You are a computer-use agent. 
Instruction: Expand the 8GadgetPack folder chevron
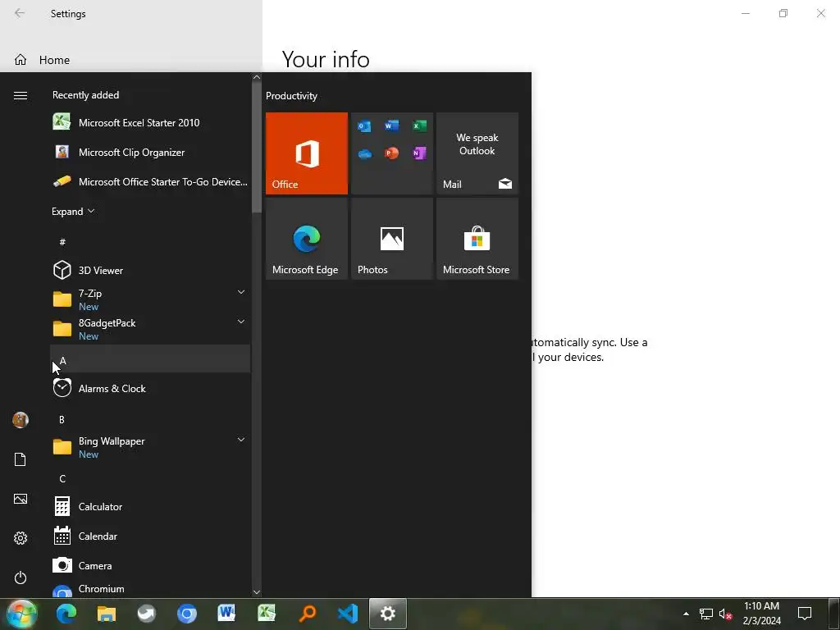click(x=241, y=322)
